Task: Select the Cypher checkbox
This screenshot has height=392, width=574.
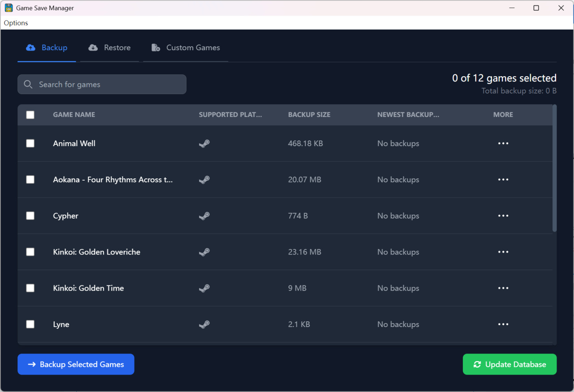Action: tap(30, 216)
